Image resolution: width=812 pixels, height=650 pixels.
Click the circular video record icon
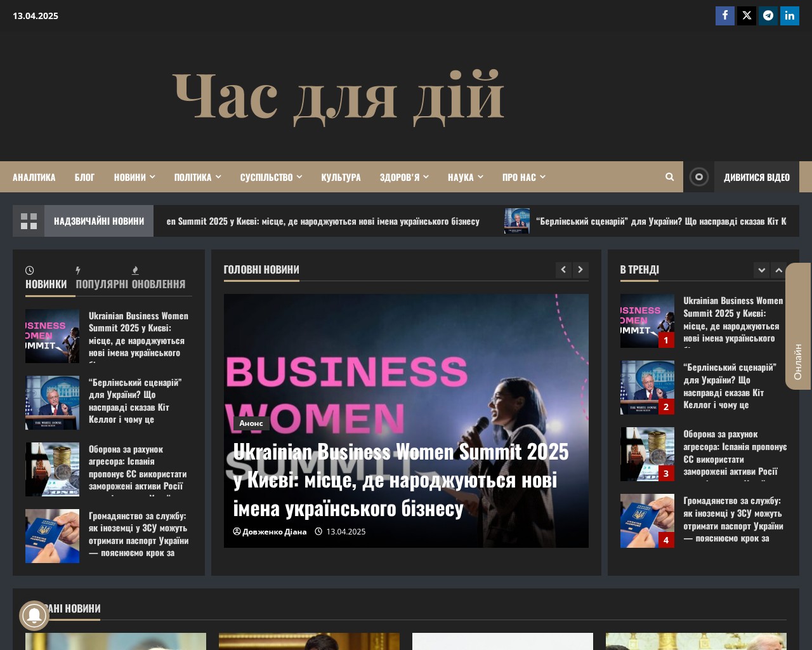[698, 177]
